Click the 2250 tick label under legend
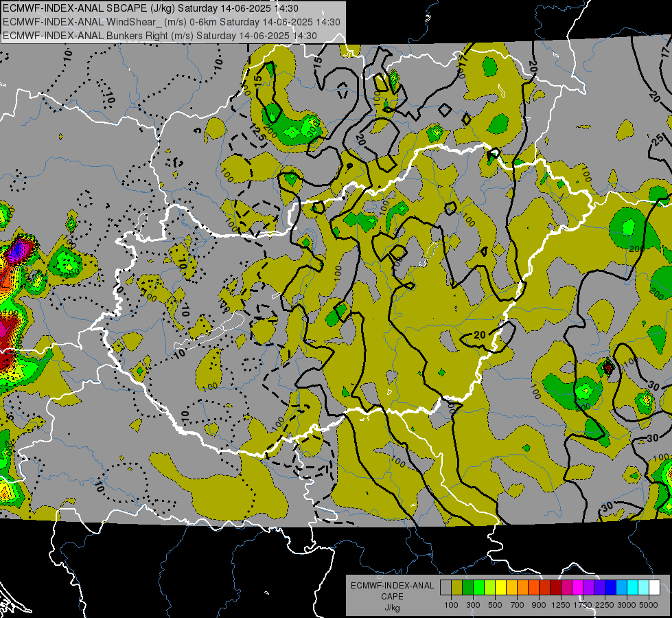Image resolution: width=672 pixels, height=618 pixels. pyautogui.click(x=605, y=605)
